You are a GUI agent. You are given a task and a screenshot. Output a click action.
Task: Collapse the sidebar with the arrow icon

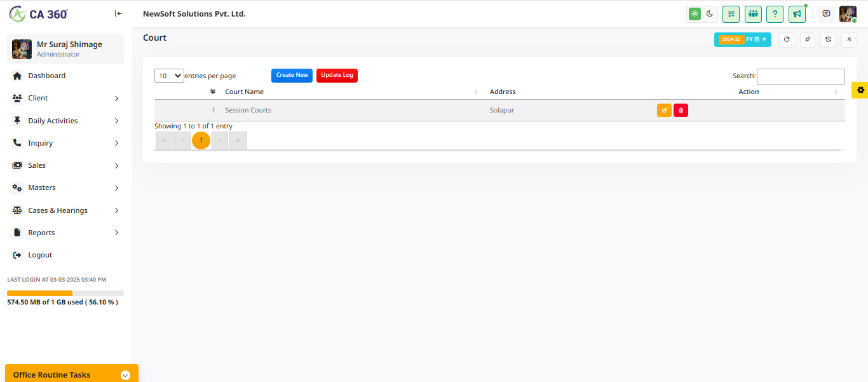(x=118, y=13)
